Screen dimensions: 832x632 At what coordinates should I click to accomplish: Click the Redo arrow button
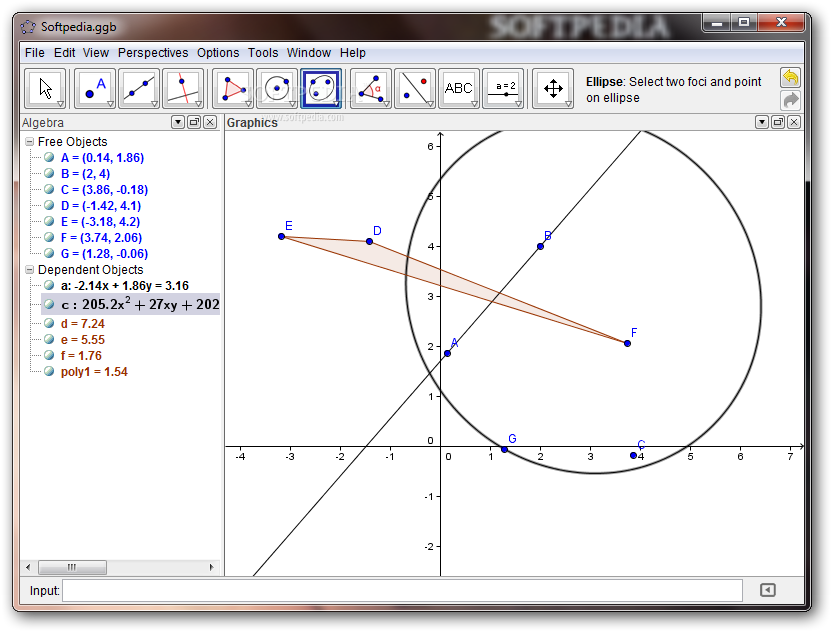click(x=790, y=100)
